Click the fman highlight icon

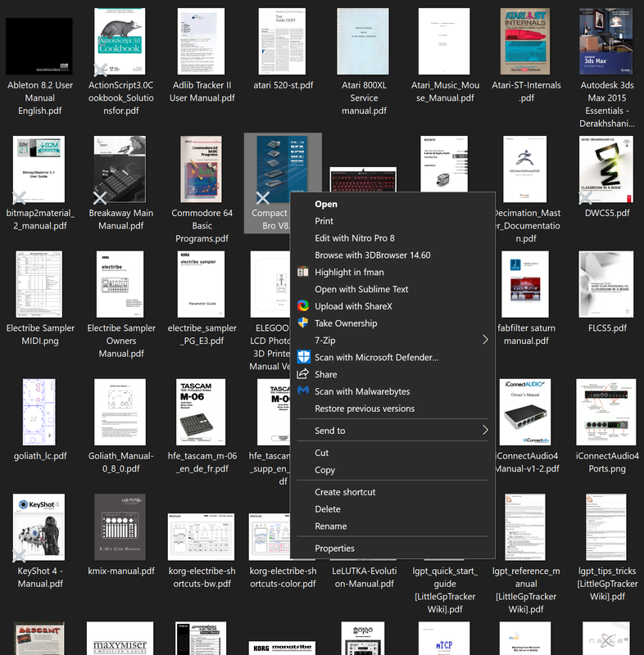click(x=303, y=272)
